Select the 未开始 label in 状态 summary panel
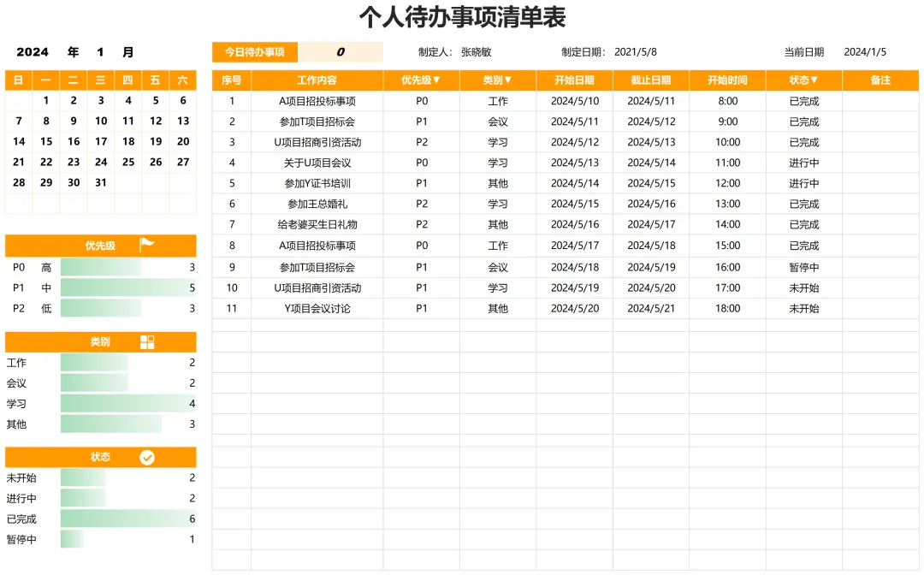This screenshot has width=924, height=575. pos(21,477)
